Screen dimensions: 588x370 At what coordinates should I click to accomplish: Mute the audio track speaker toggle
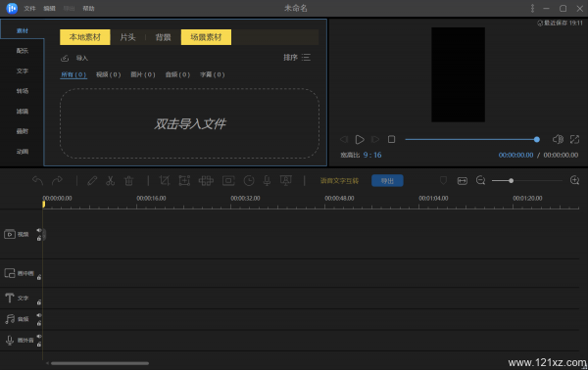39,315
